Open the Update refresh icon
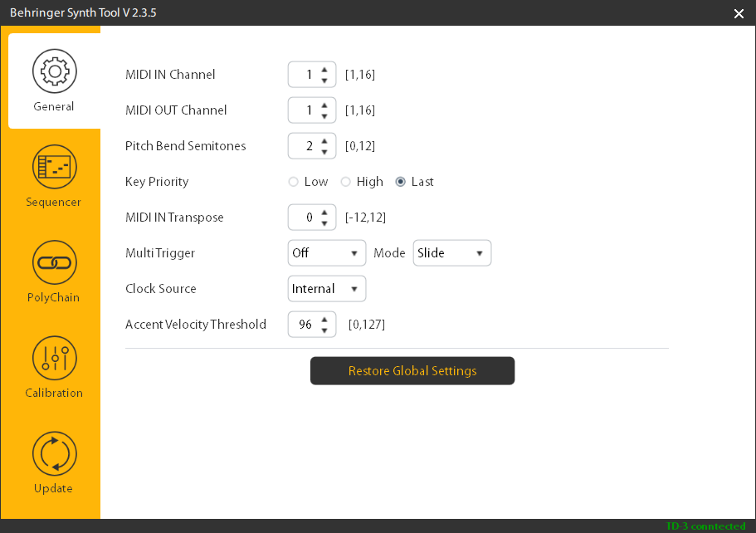The height and width of the screenshot is (533, 756). coord(54,453)
